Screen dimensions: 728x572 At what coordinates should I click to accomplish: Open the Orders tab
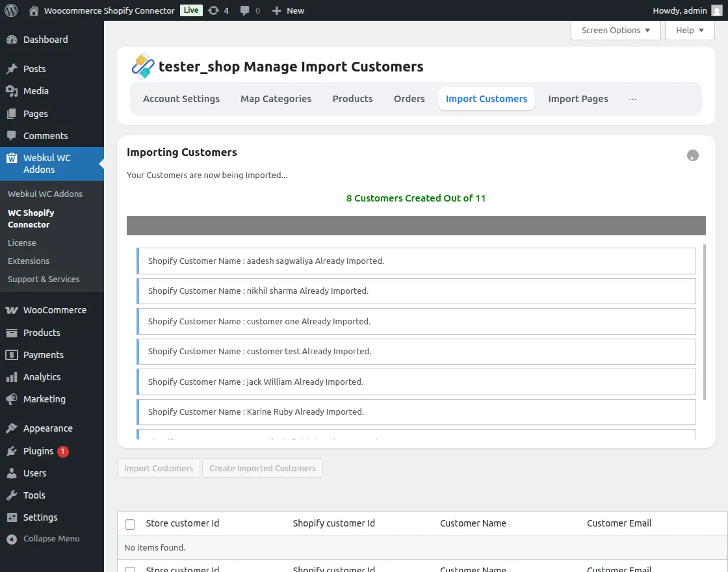click(x=409, y=98)
